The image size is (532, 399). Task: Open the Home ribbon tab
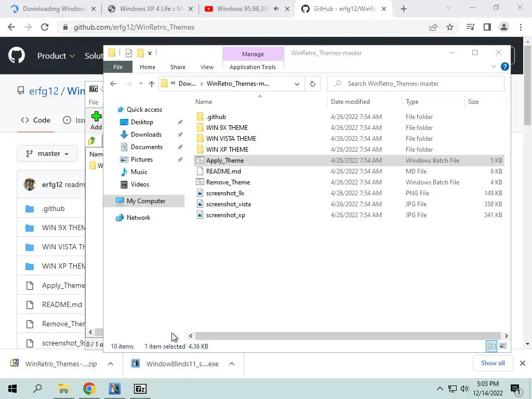point(147,67)
